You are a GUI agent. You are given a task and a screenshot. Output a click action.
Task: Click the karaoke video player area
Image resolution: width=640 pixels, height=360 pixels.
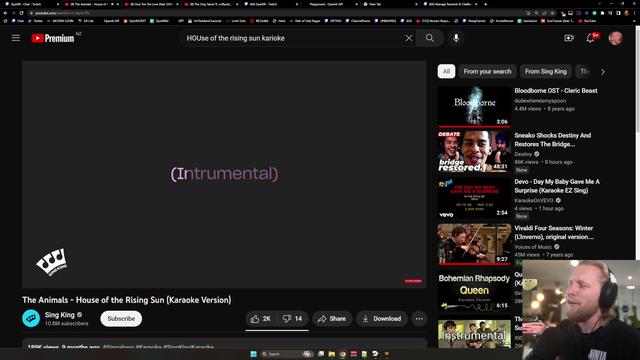coord(224,174)
